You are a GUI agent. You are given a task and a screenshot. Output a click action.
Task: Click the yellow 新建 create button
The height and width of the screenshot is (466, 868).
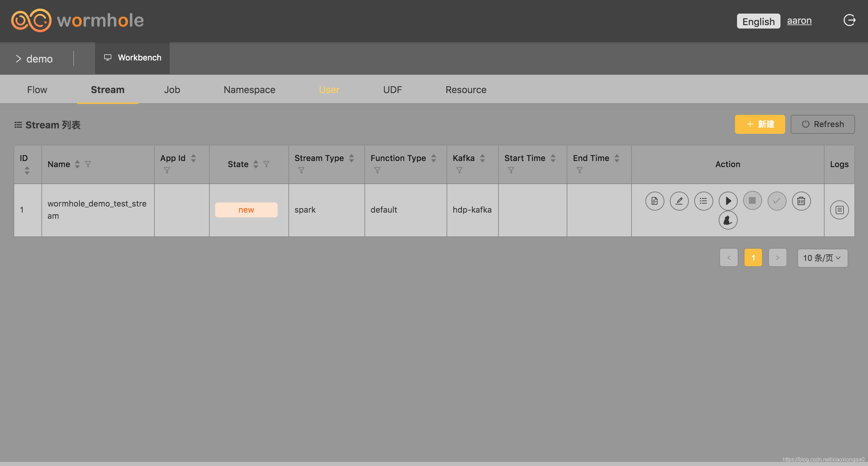760,124
